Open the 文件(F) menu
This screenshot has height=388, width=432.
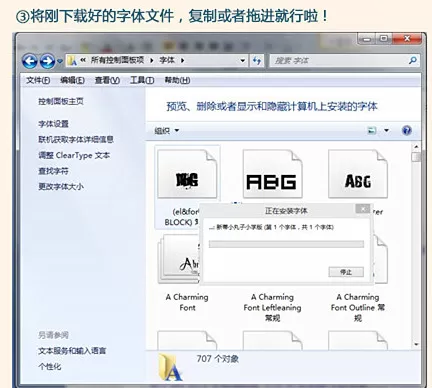click(38, 80)
